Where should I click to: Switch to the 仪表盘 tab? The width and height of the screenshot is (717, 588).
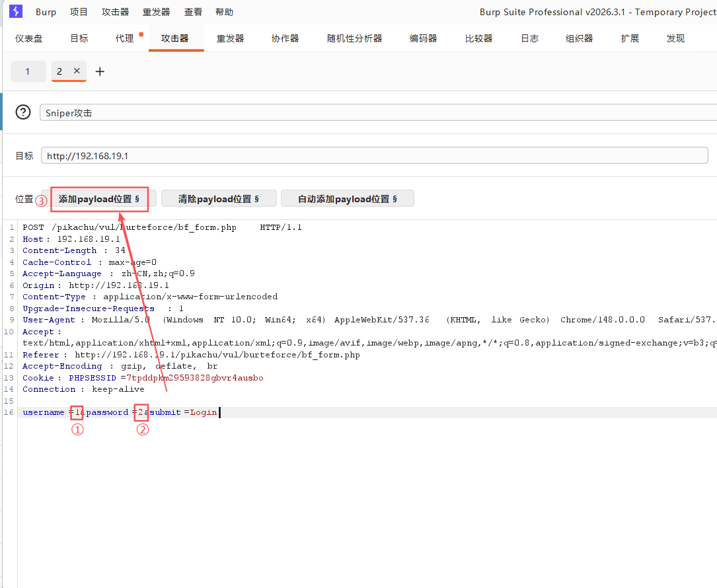[29, 38]
